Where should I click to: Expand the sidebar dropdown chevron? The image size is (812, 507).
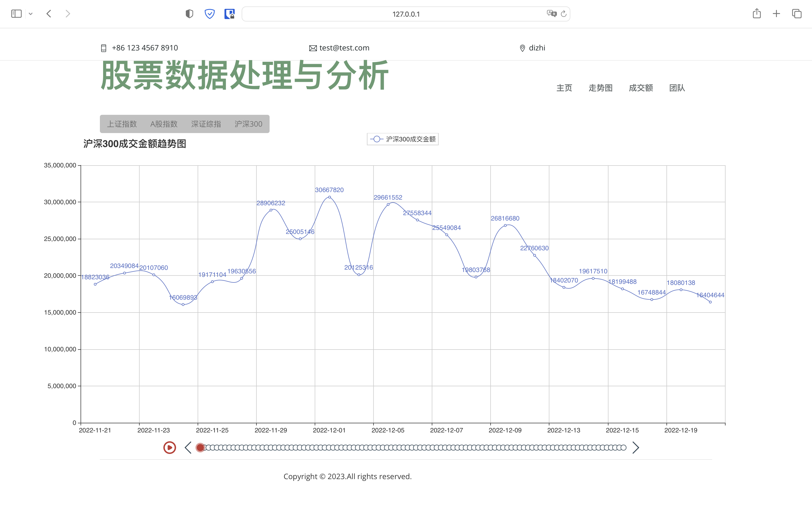click(31, 14)
